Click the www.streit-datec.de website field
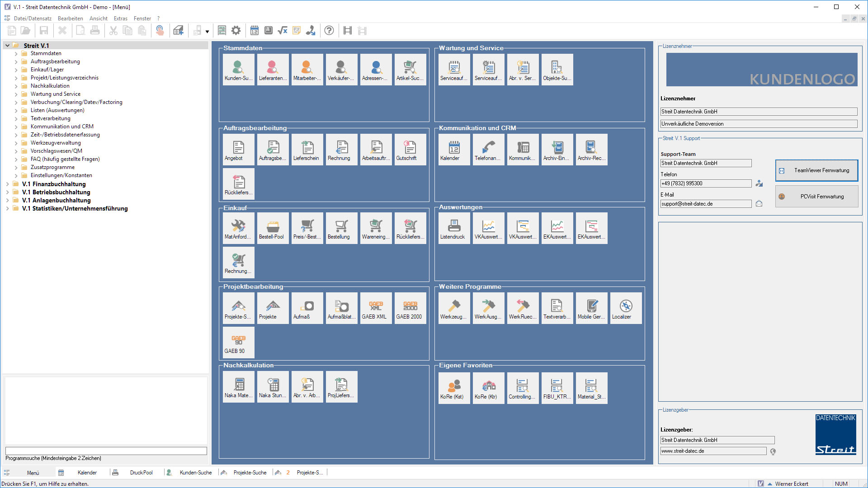The width and height of the screenshot is (868, 488). pyautogui.click(x=713, y=451)
